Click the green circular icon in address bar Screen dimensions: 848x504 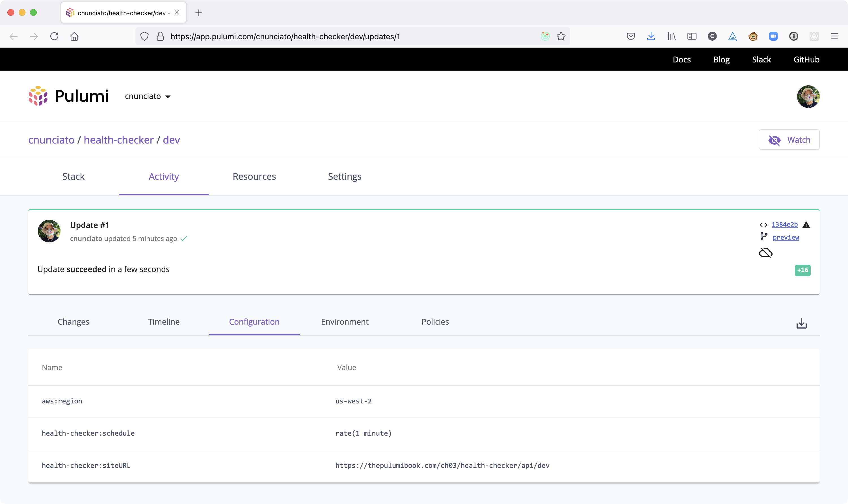[x=545, y=36]
